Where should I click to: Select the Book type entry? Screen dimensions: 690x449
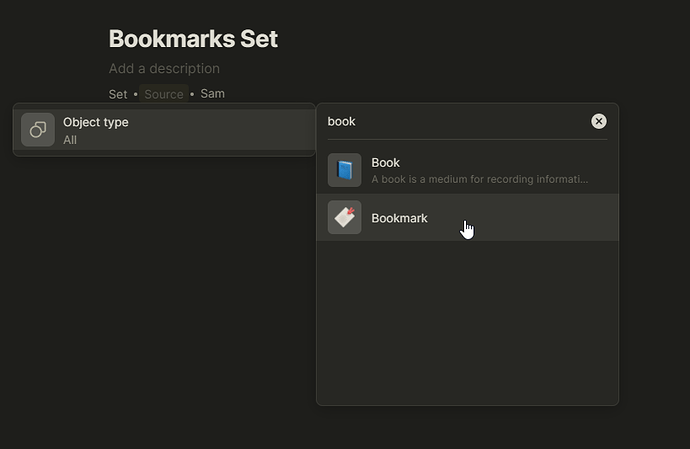pos(467,170)
